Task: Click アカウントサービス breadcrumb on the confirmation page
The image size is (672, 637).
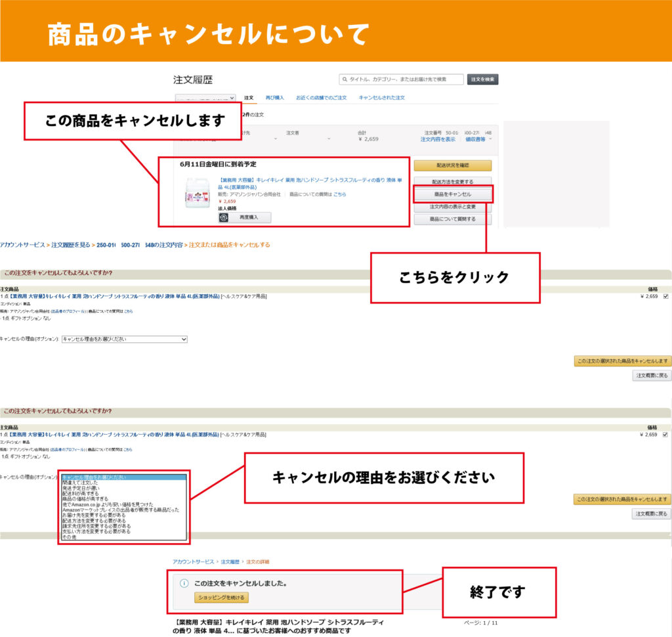Action: click(194, 562)
